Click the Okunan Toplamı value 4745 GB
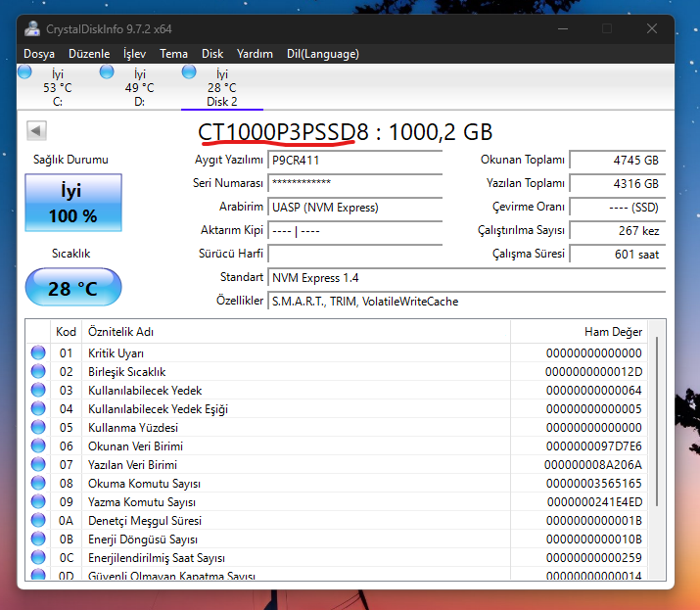The image size is (700, 610). (618, 160)
